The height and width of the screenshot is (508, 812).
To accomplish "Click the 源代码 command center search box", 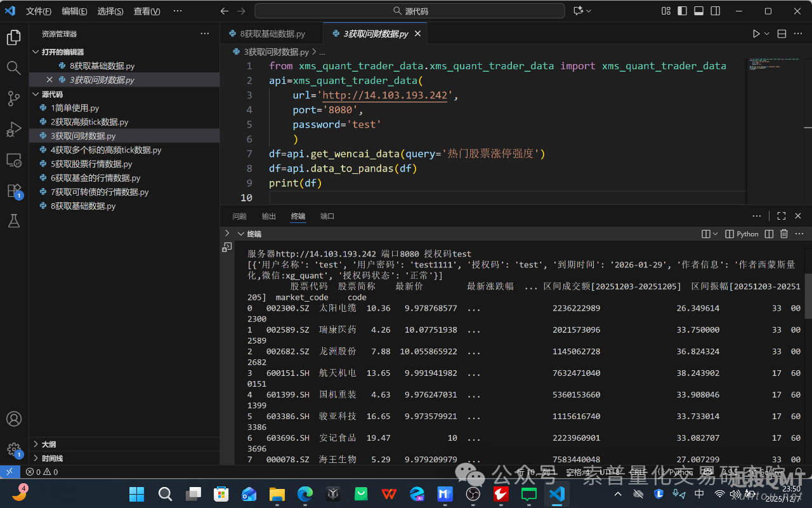I will 410,11.
